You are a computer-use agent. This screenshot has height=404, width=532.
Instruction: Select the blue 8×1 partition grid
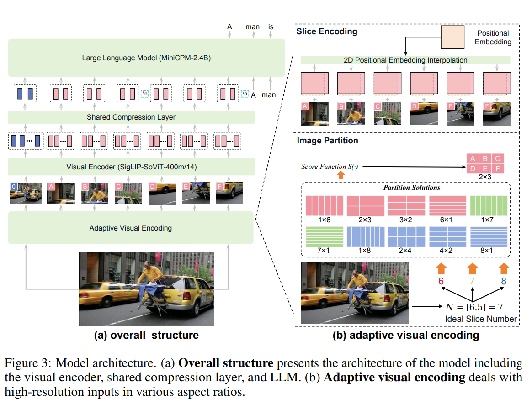tap(489, 236)
